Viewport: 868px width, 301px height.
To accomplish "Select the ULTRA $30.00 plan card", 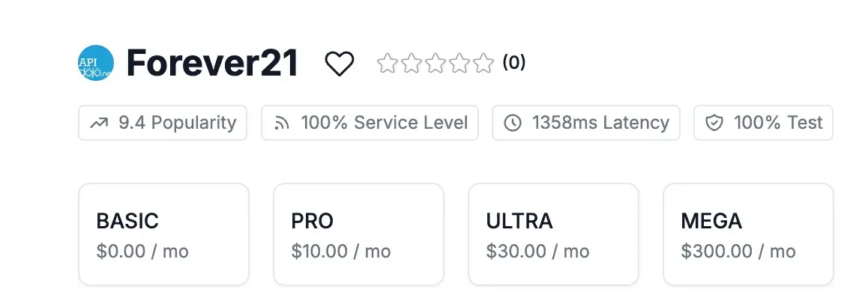I will pyautogui.click(x=553, y=234).
